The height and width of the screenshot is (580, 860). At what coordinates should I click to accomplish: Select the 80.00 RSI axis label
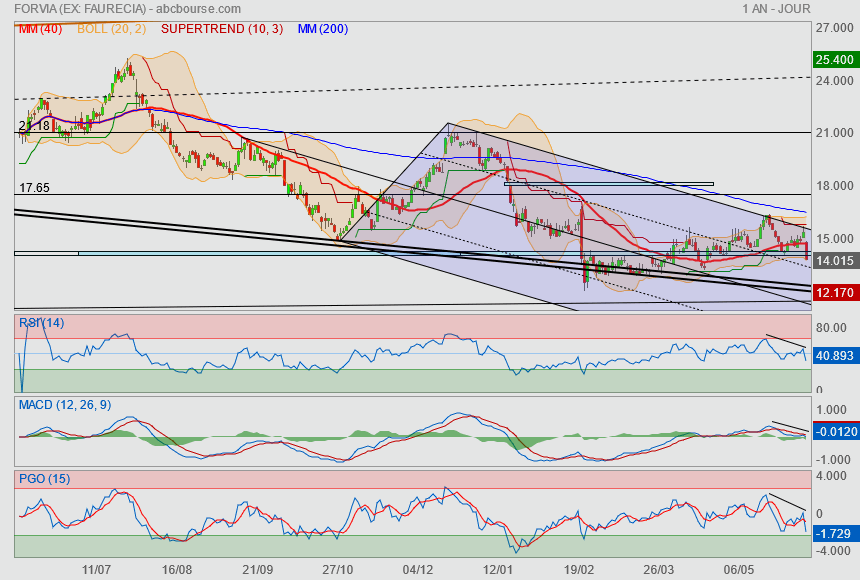click(x=831, y=328)
